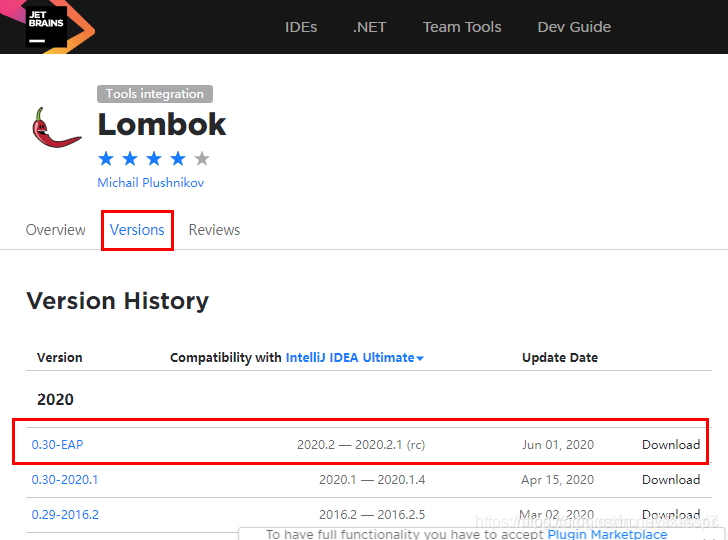Click the JetBrains logo
Image resolution: width=728 pixels, height=540 pixels.
(x=46, y=26)
